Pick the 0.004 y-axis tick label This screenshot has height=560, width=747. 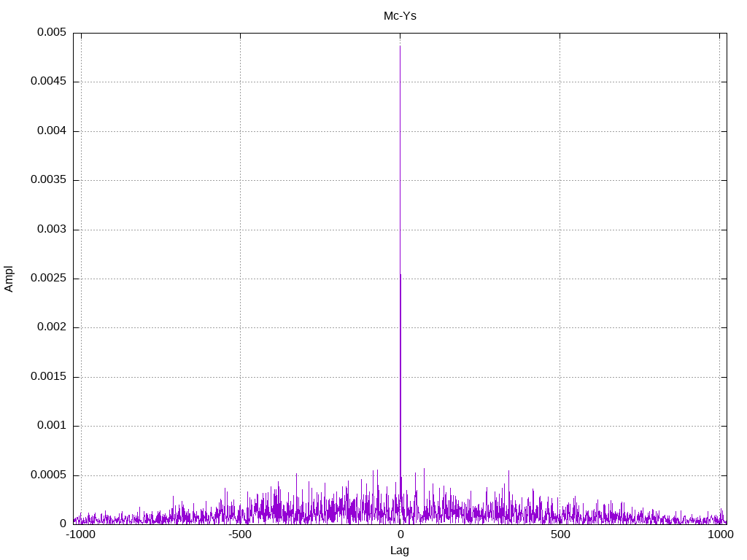pyautogui.click(x=51, y=131)
